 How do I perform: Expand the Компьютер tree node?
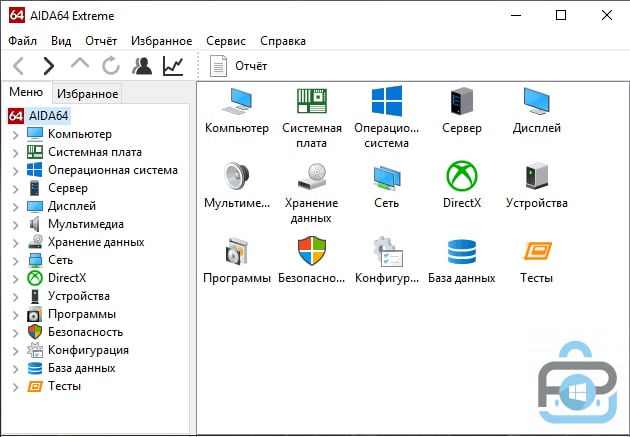15,135
